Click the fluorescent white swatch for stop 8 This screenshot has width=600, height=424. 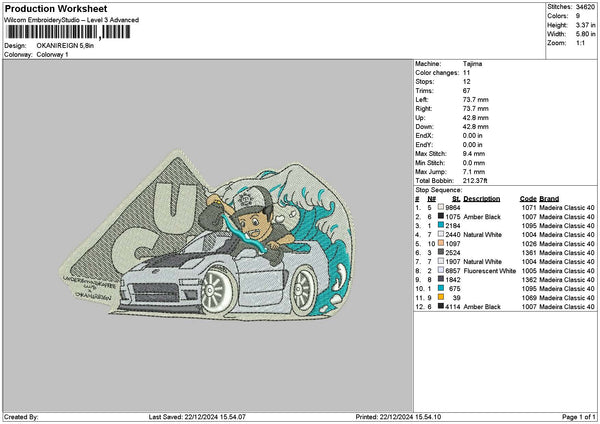pos(441,270)
